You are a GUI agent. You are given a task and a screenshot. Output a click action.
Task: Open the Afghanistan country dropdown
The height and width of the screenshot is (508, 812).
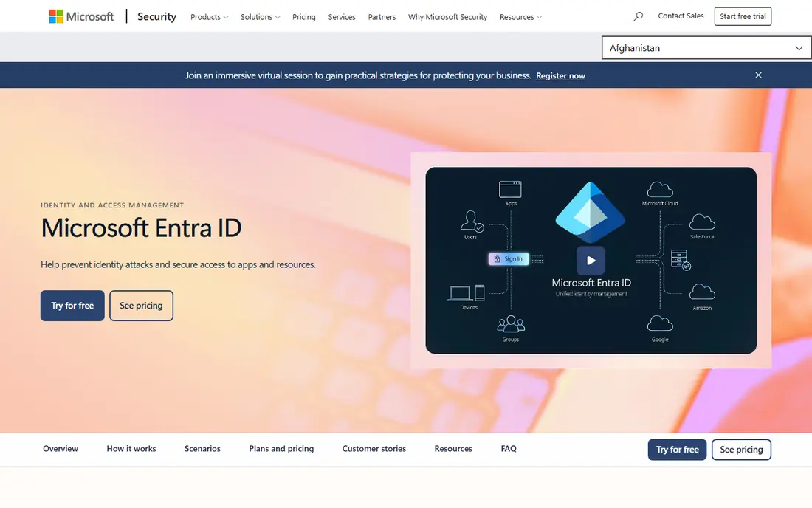(x=706, y=48)
